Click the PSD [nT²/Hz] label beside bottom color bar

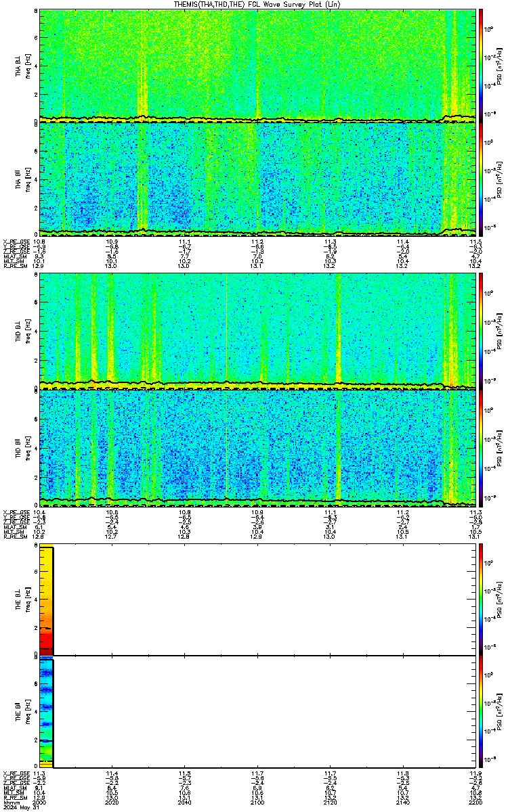click(x=501, y=712)
